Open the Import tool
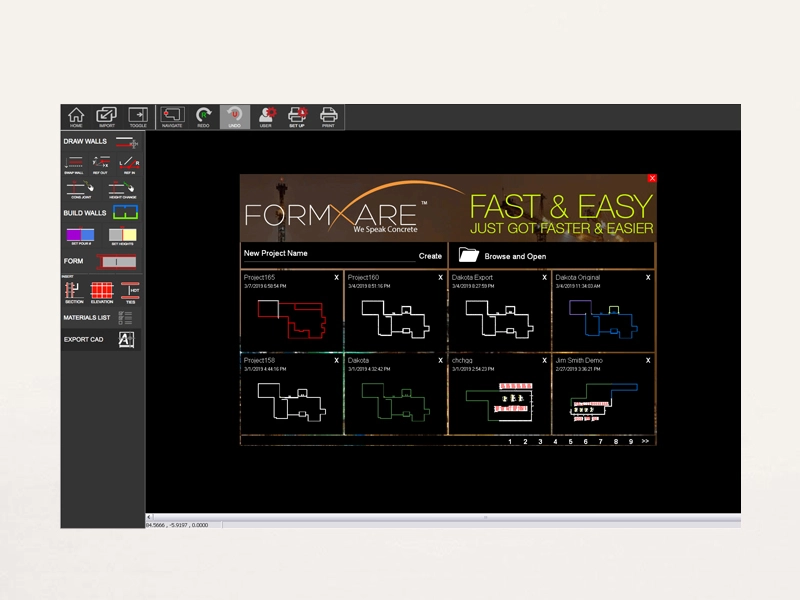This screenshot has width=800, height=600. coord(107,117)
